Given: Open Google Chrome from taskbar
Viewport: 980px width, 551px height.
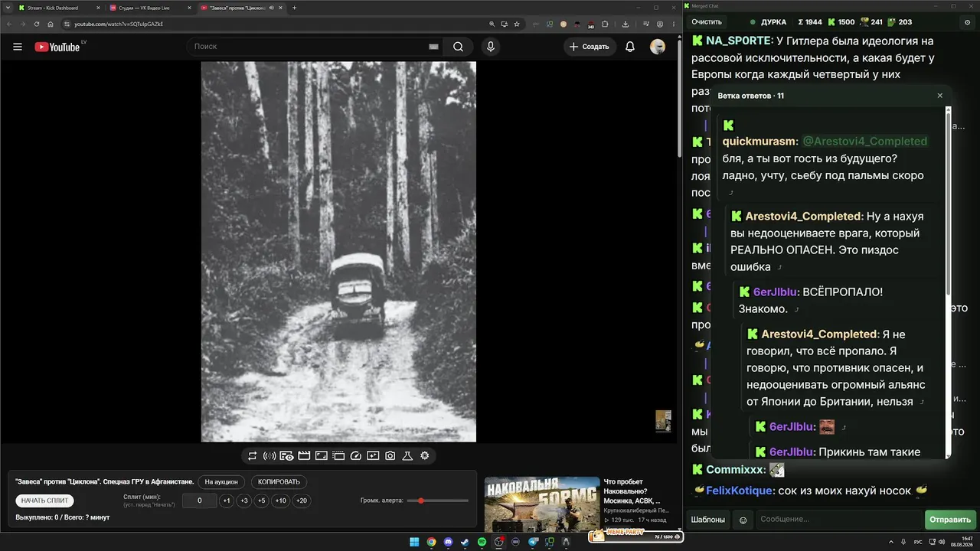Looking at the screenshot, I should (x=431, y=542).
